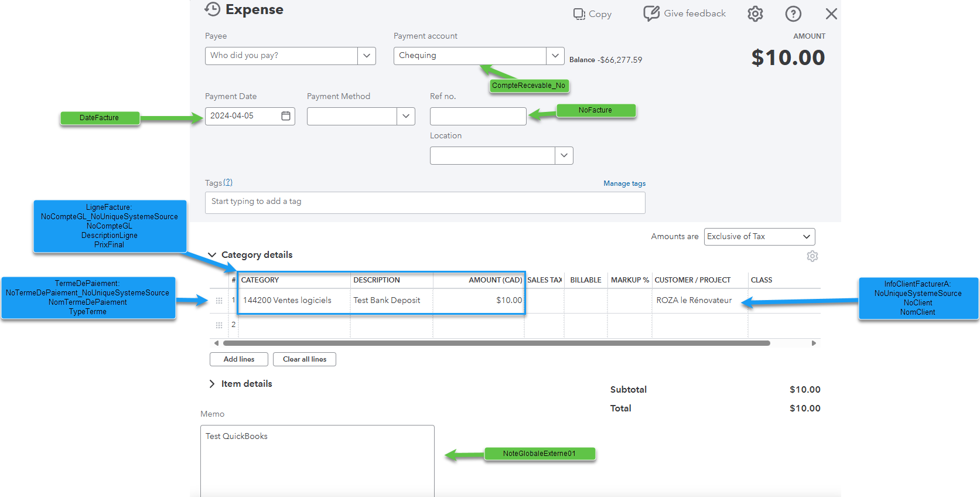Open the Payment account dropdown
This screenshot has height=497, width=980.
555,56
